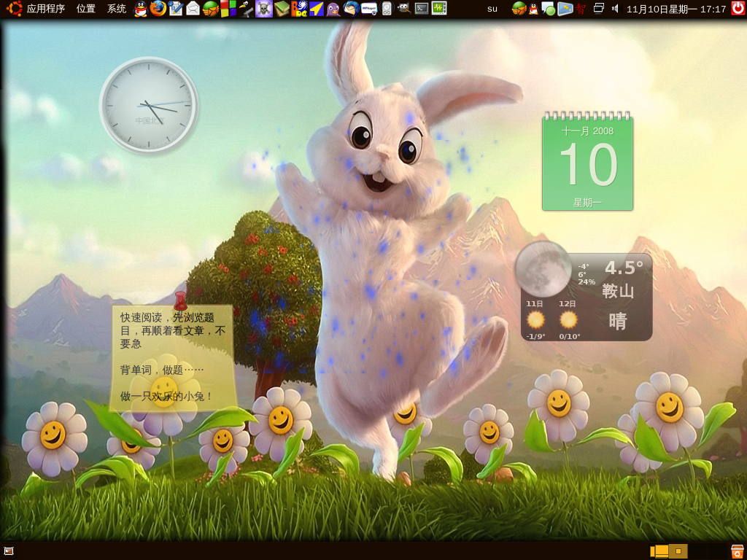Open the text editor notepad-and-pen launcher
This screenshot has width=747, height=560.
(x=175, y=9)
